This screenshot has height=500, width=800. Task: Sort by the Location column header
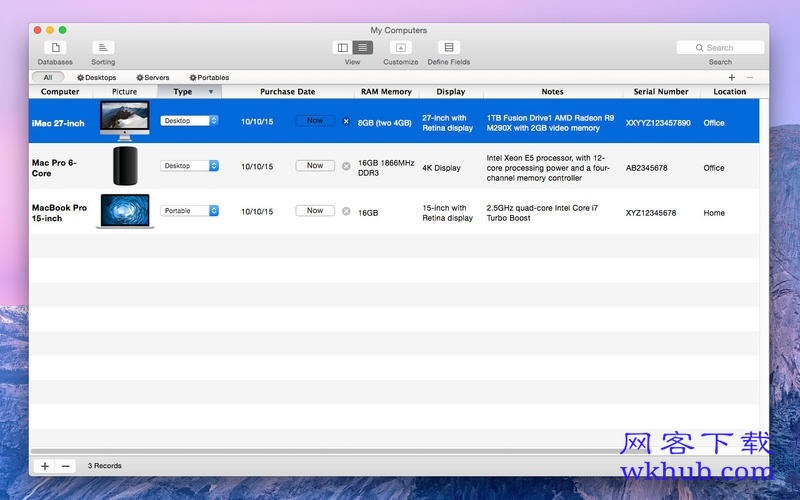tap(730, 92)
